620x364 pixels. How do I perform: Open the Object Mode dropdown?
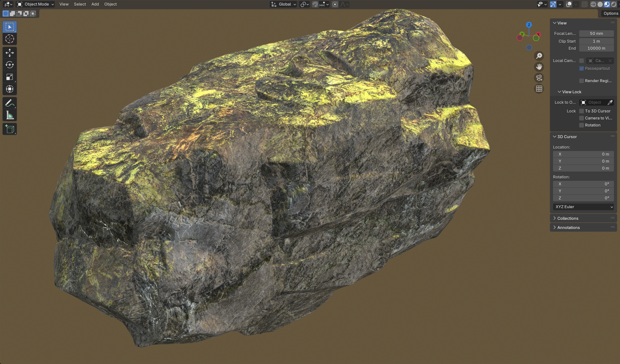tap(35, 4)
